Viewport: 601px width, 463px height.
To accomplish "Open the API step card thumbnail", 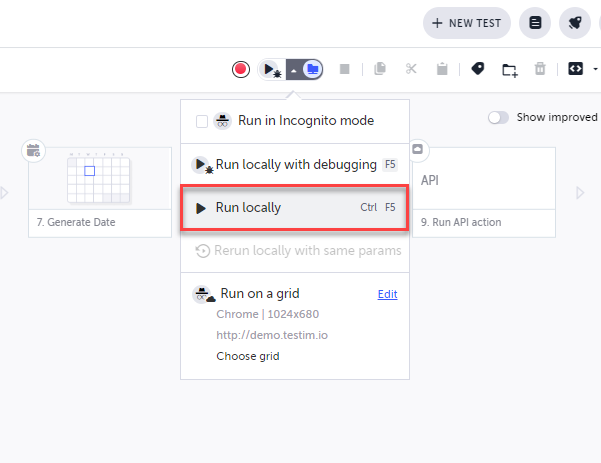I will click(484, 179).
